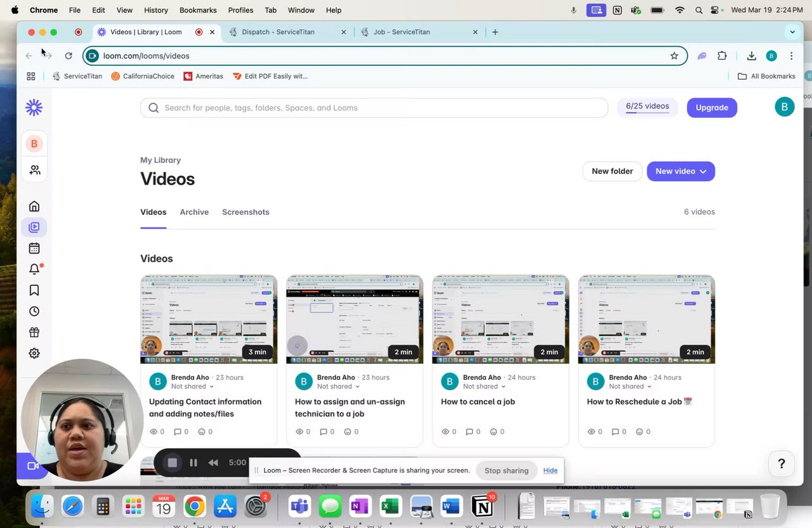Open the personal workspace B avatar in sidebar

coord(34,144)
